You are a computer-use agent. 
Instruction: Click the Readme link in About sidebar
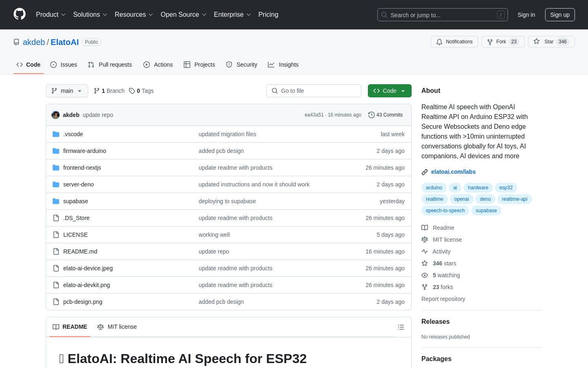(443, 228)
